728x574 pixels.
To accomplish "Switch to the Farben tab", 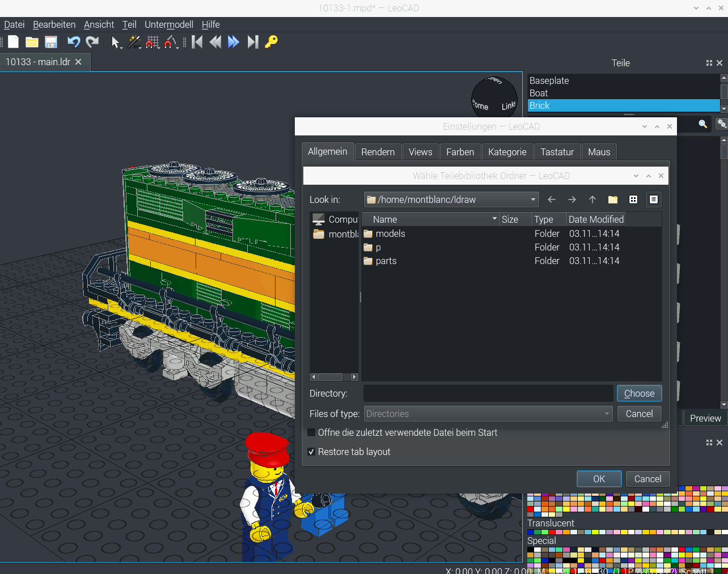I will point(460,152).
